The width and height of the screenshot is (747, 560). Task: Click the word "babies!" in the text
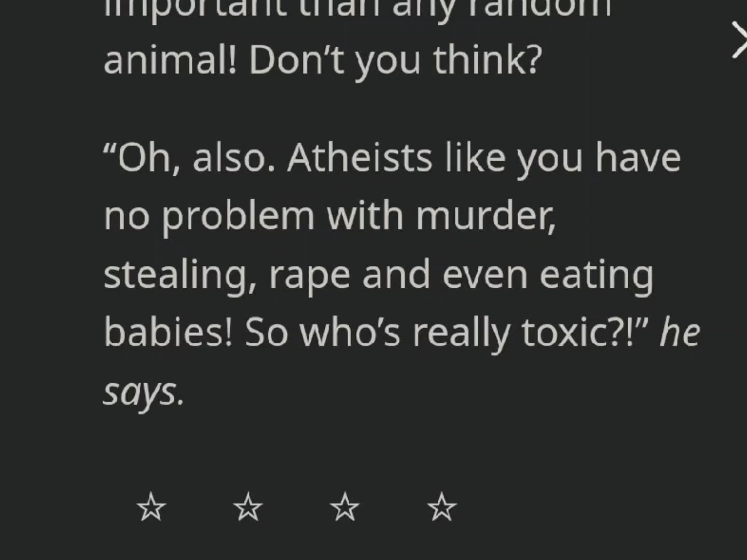[168, 332]
